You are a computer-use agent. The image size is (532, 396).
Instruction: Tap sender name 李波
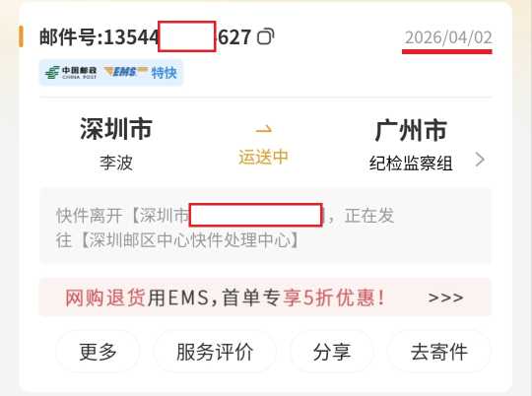tap(116, 163)
